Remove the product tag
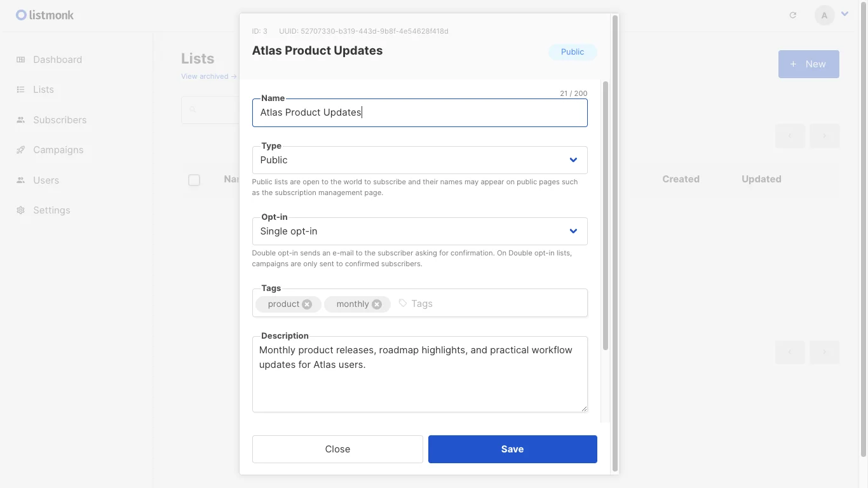 pos(307,304)
